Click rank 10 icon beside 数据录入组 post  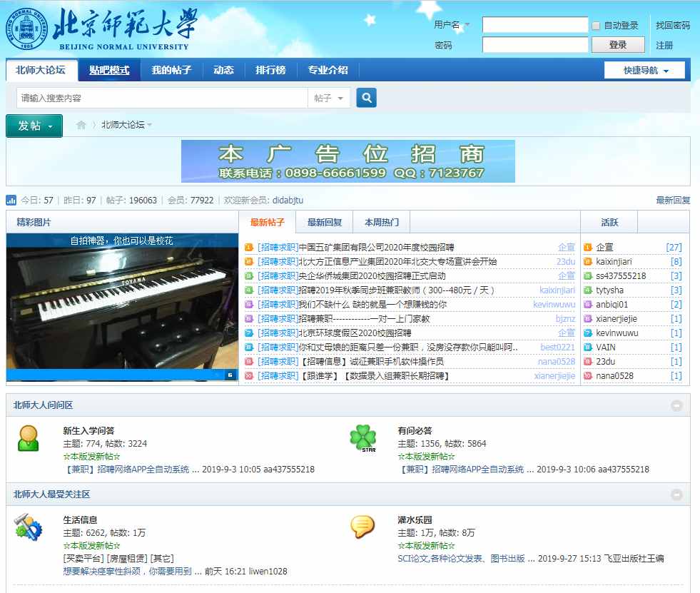tap(249, 376)
